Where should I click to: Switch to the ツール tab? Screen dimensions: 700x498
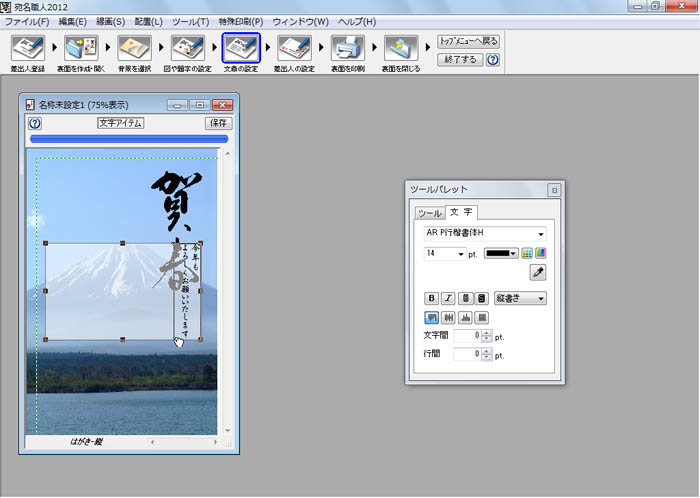(x=429, y=213)
